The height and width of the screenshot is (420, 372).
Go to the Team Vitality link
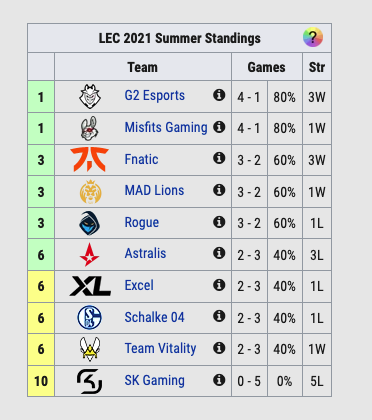[x=160, y=348]
